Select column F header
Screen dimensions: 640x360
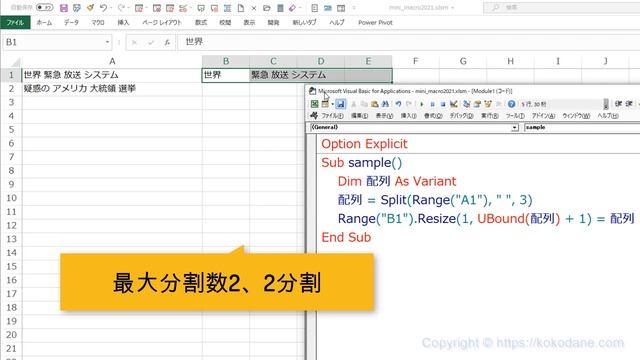(416, 61)
